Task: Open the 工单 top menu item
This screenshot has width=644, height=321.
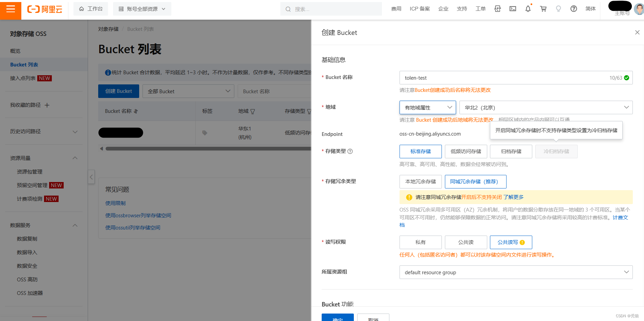Action: pos(480,9)
